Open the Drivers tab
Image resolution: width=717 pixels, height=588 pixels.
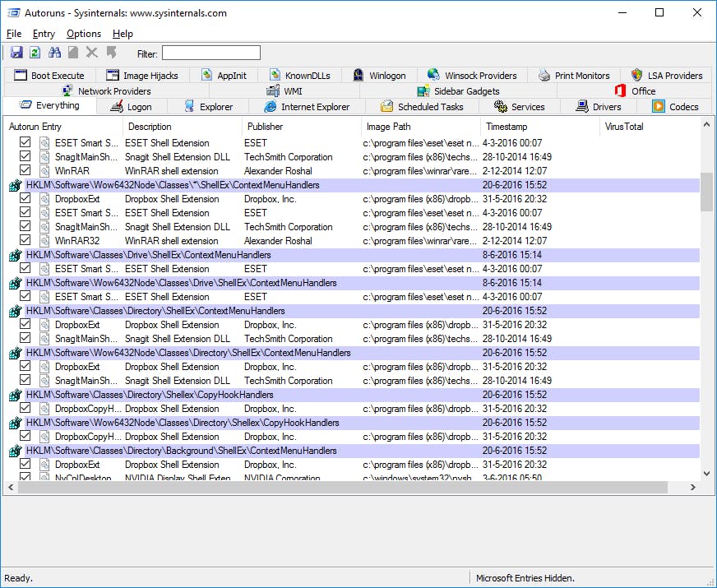pos(599,106)
